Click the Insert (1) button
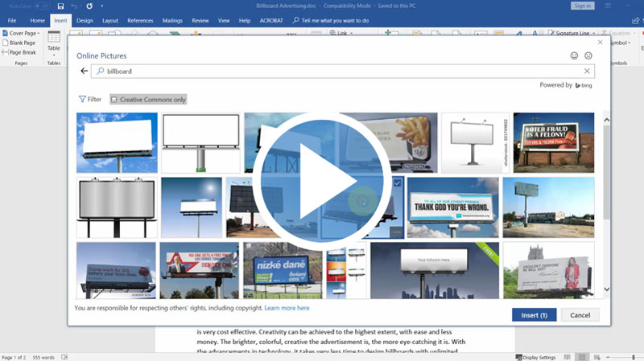644x361 pixels. click(534, 314)
